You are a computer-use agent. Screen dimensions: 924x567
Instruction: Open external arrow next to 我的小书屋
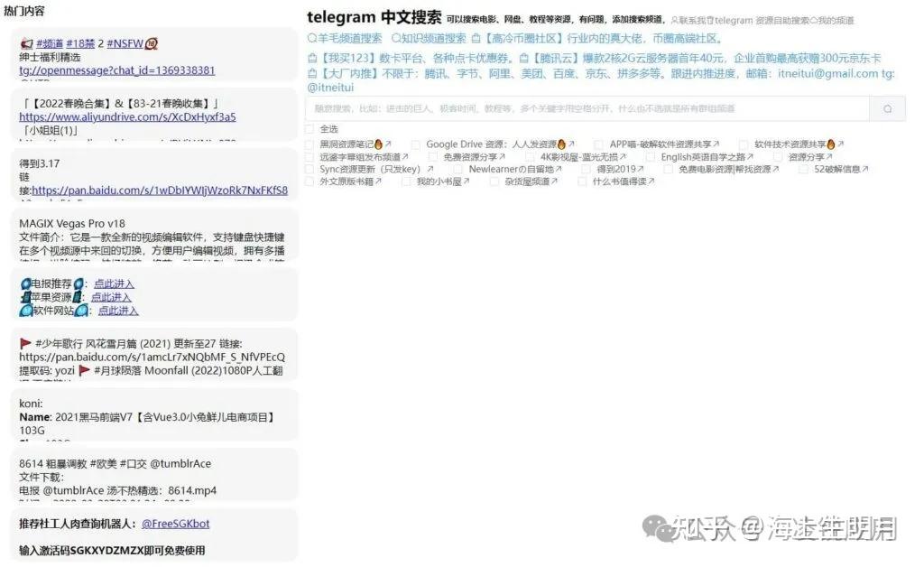467,181
